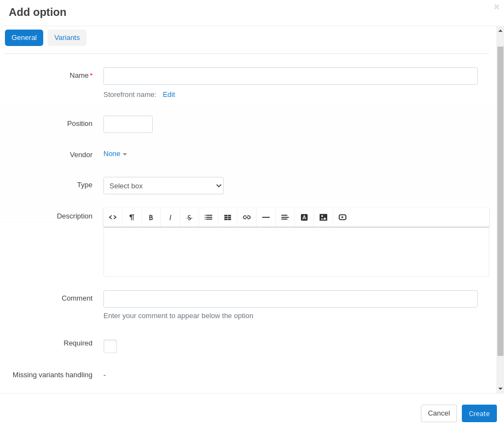Expand the Vendor None dropdown
504x432 pixels.
(115, 154)
